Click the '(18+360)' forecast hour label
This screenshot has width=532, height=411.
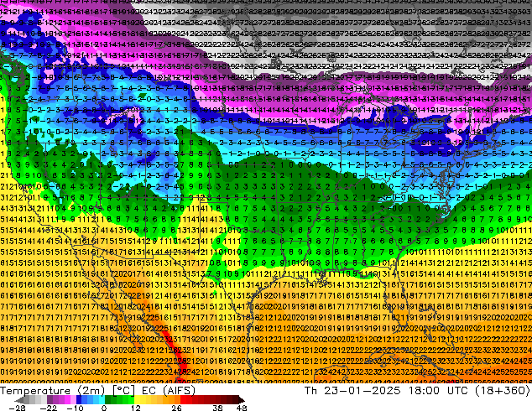pos(502,391)
